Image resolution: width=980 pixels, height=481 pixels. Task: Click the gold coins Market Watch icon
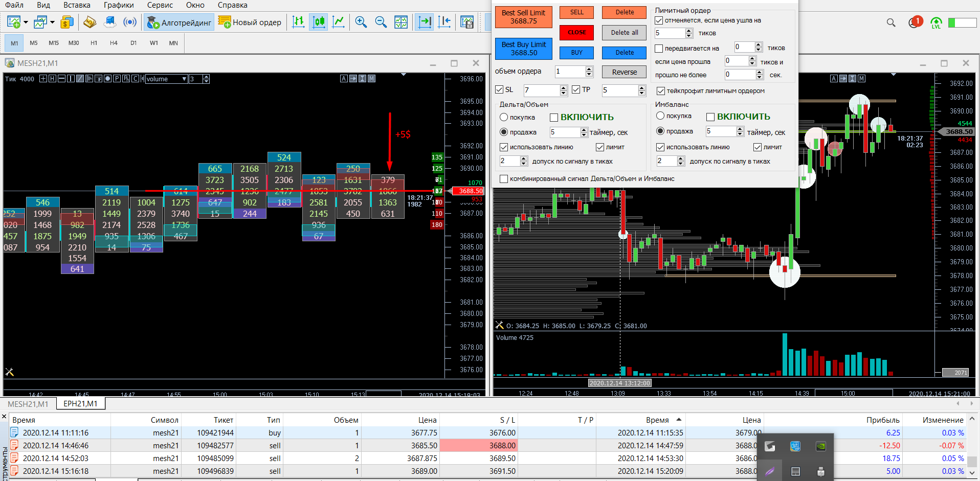67,22
